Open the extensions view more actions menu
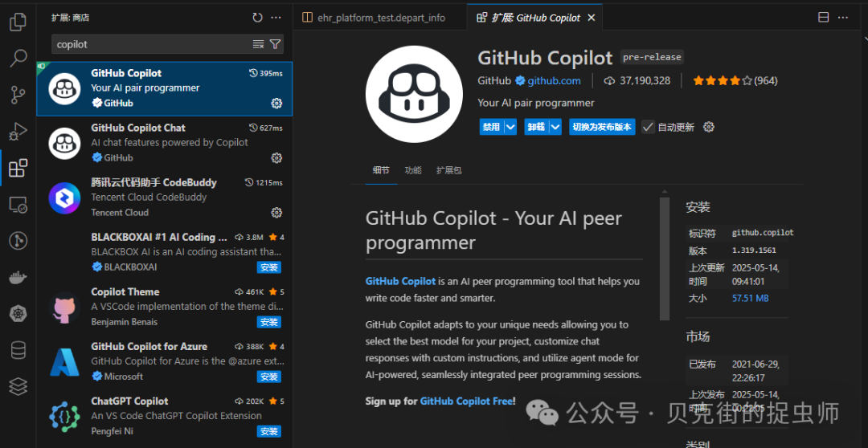The height and width of the screenshot is (448, 868). [276, 18]
